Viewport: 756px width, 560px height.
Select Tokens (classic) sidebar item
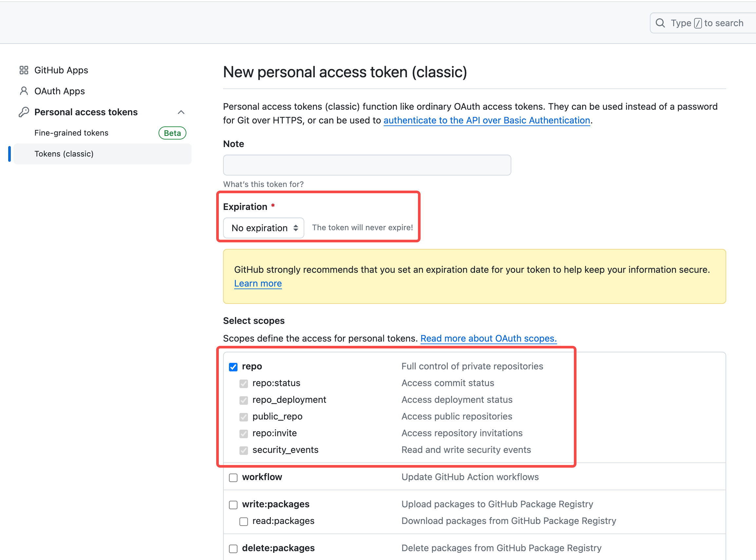[x=64, y=154]
